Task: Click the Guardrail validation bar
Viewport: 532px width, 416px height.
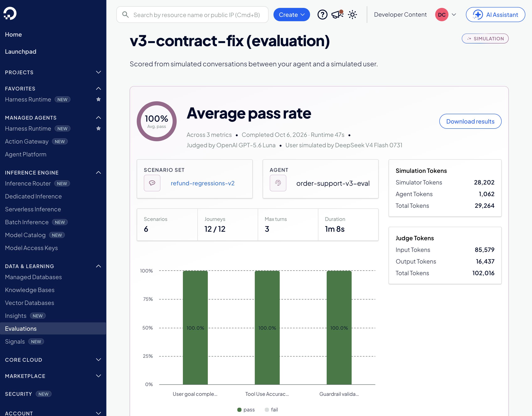Action: (339, 327)
